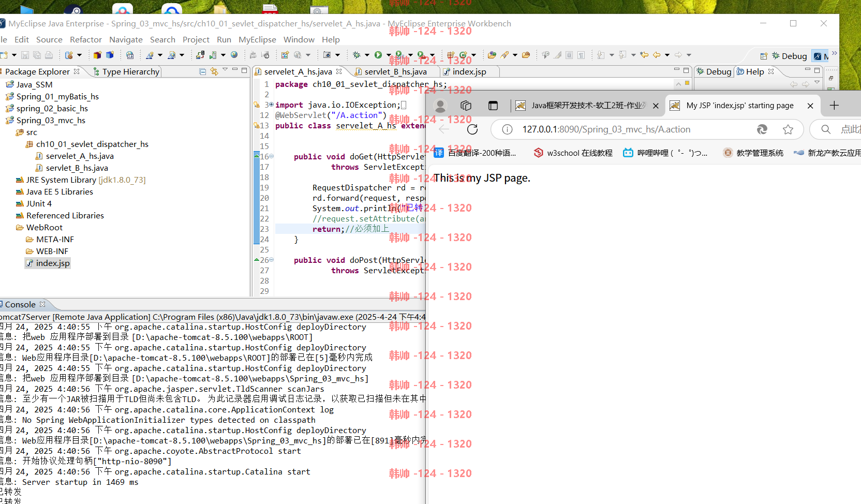Toggle Show Whitespace Characters in toolbar
Image resolution: width=861 pixels, height=504 pixels.
click(581, 55)
